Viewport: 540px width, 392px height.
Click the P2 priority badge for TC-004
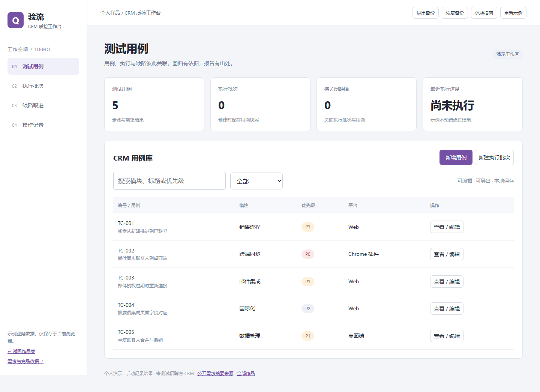pos(308,309)
